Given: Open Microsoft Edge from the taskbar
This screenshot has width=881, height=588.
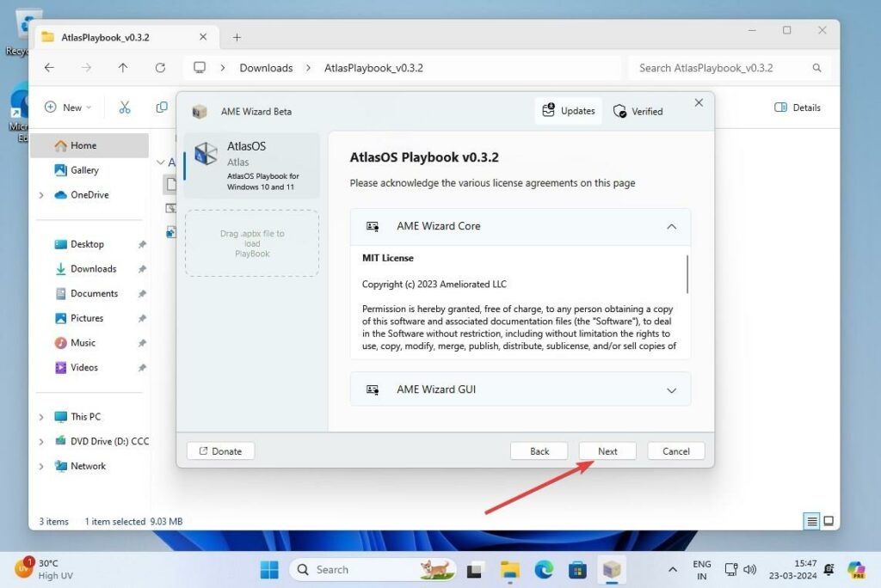Looking at the screenshot, I should click(x=544, y=569).
